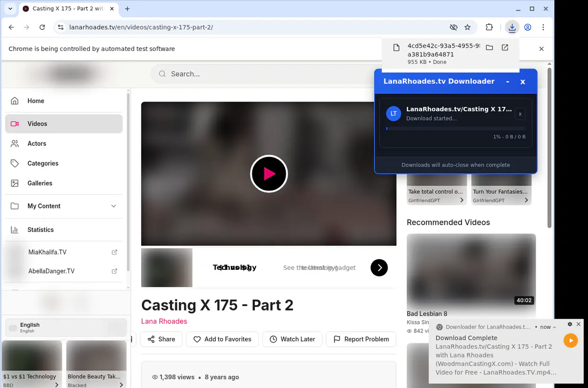The height and width of the screenshot is (388, 588).
Task: Click the Share button
Action: [x=161, y=339]
